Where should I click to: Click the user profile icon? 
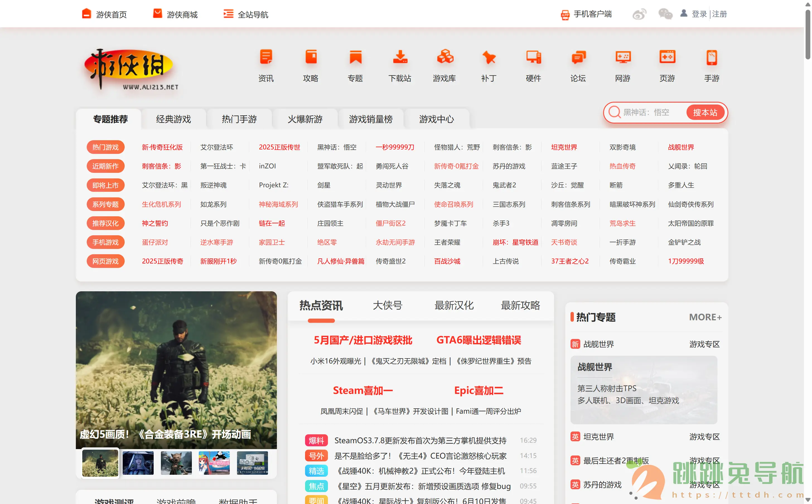point(684,13)
